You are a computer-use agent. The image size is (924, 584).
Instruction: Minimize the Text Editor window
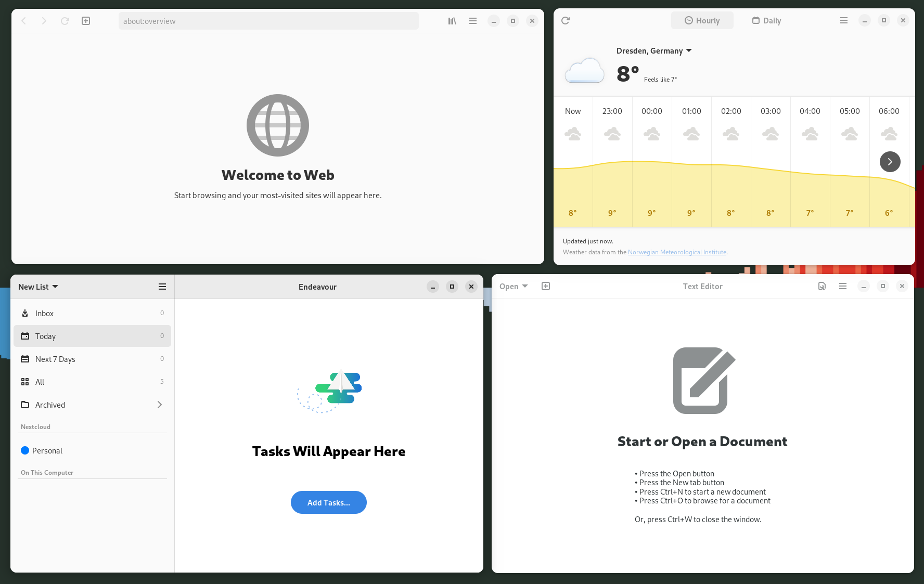(864, 286)
